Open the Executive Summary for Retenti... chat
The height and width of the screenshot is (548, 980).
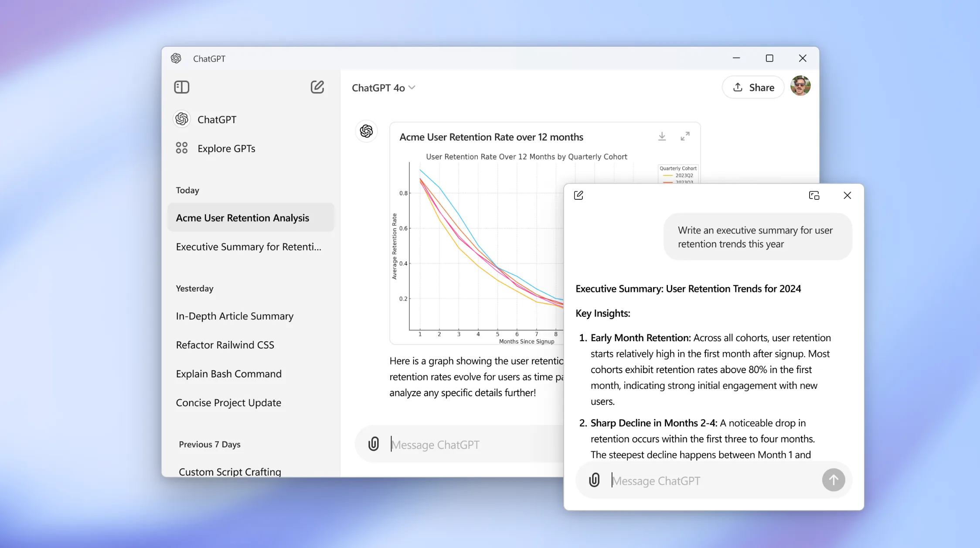click(248, 246)
